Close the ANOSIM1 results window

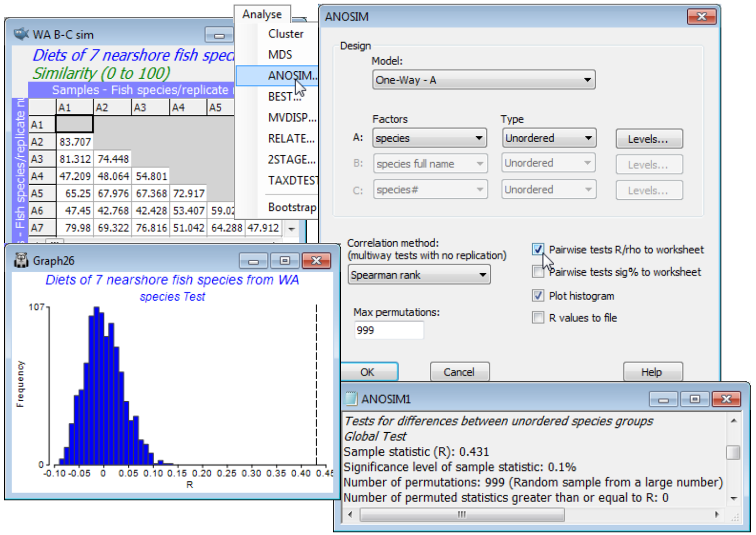(727, 399)
